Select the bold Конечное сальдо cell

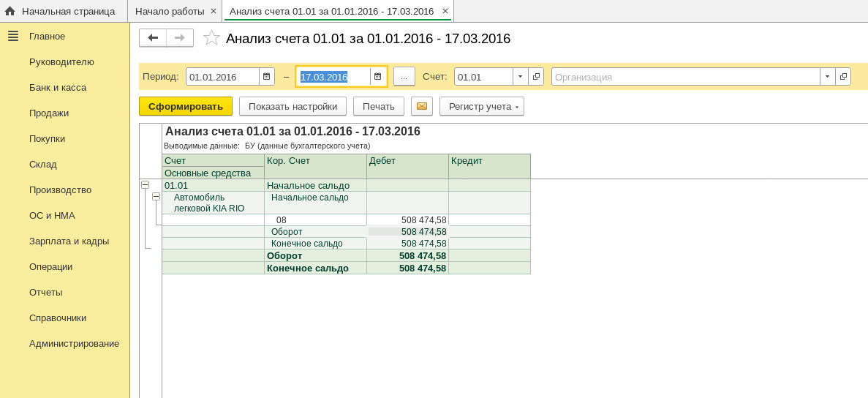pyautogui.click(x=315, y=268)
